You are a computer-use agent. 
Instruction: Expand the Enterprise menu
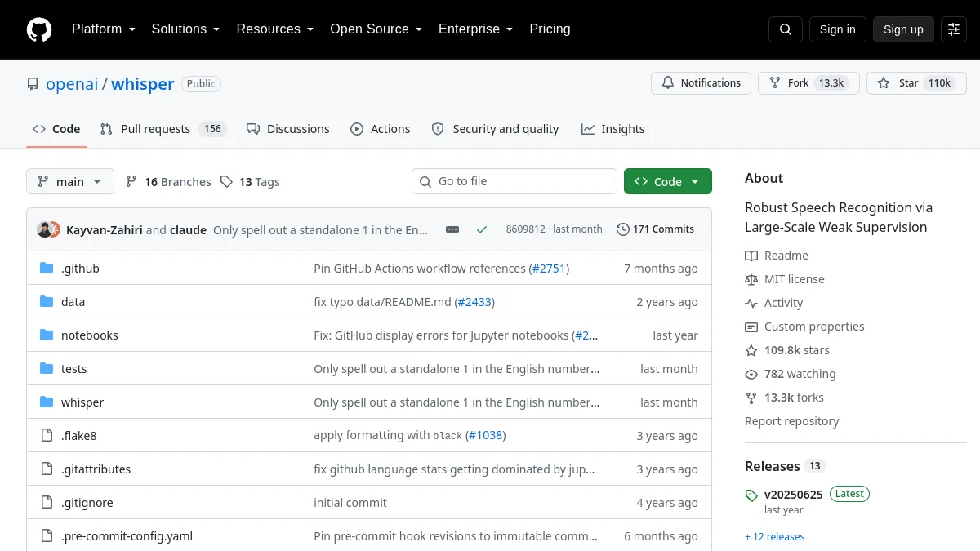pos(475,29)
